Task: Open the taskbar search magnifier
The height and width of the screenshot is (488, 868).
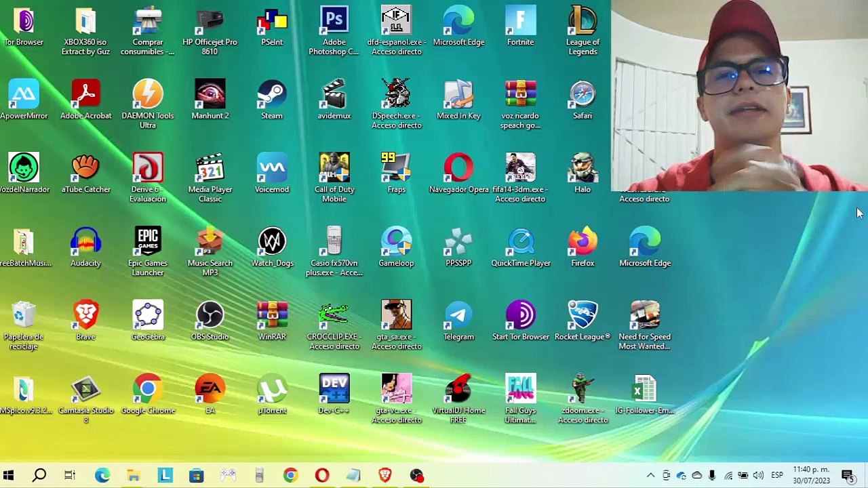Action: tap(39, 476)
